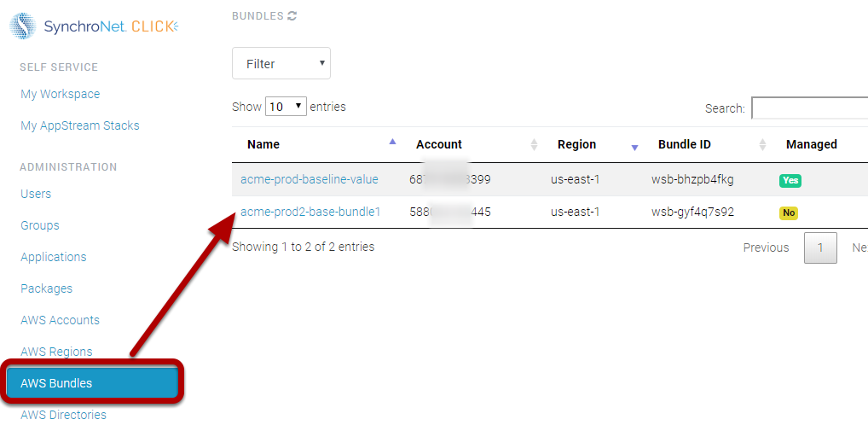Image resolution: width=868 pixels, height=431 pixels.
Task: Open the Show entries count dropdown
Action: 286,107
